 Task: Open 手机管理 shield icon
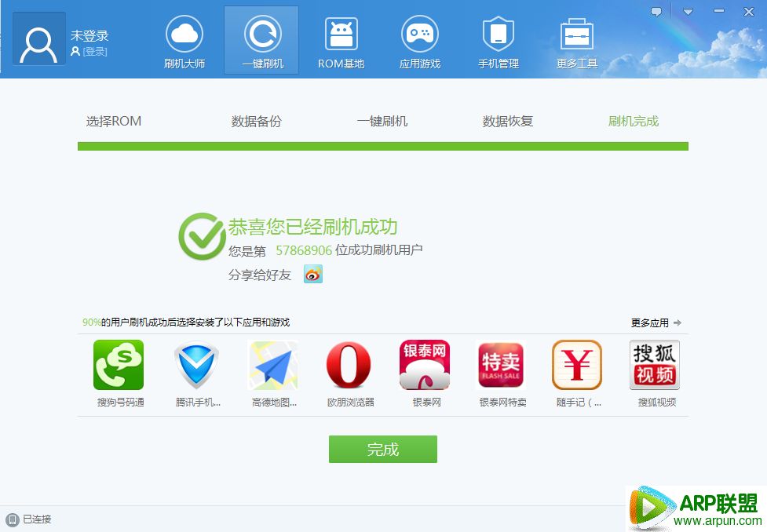point(498,34)
